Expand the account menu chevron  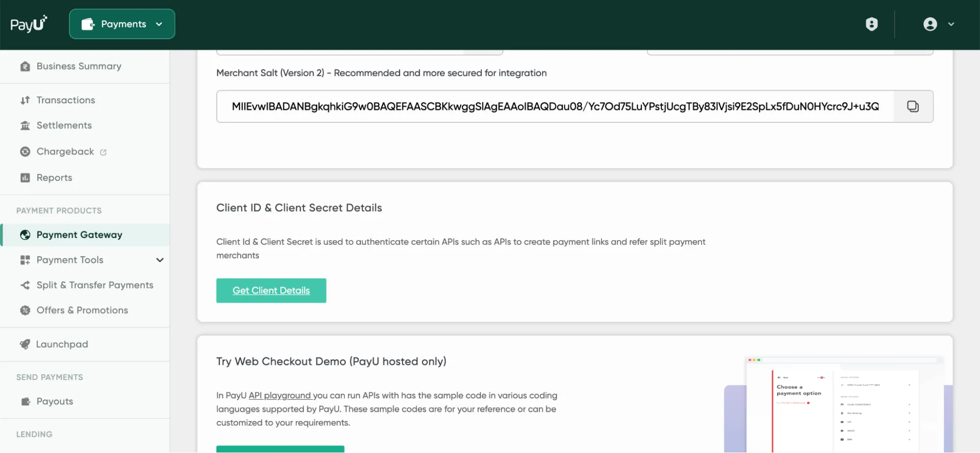coord(951,24)
